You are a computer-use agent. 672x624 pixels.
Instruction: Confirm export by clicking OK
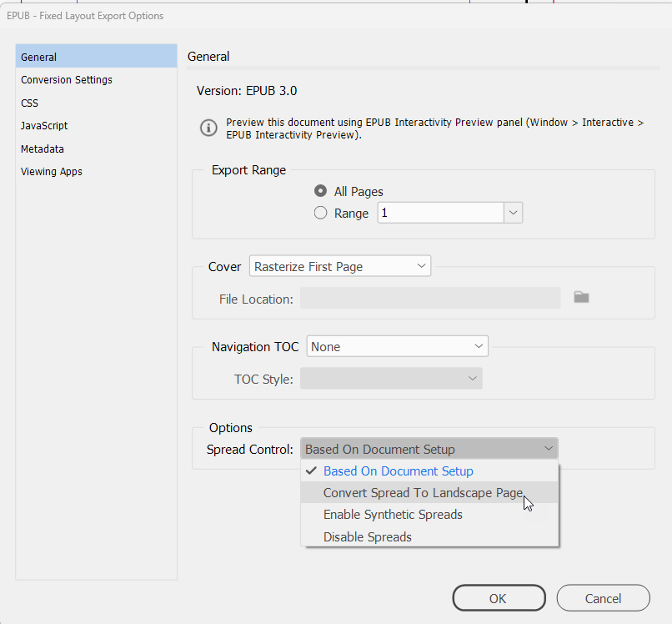[499, 598]
